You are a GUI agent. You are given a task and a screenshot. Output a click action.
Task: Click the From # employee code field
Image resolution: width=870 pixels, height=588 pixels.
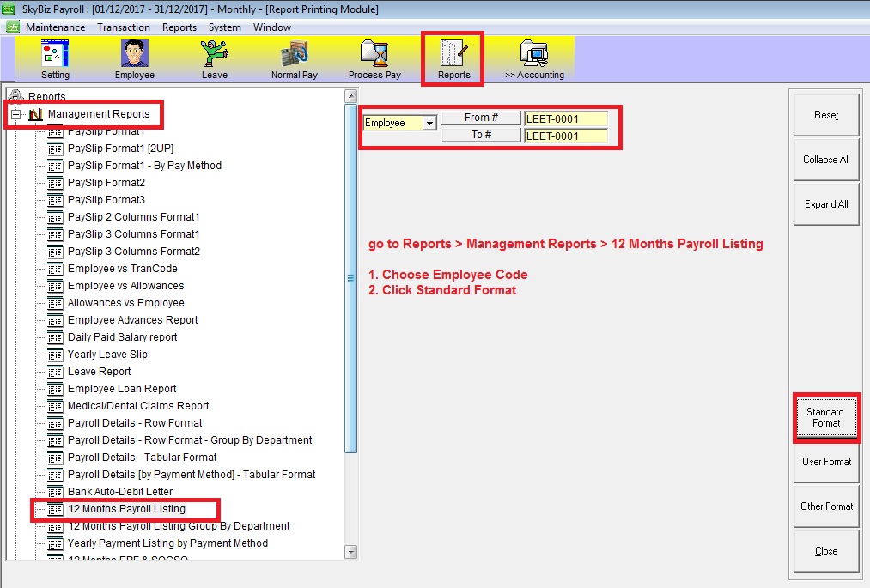pyautogui.click(x=565, y=118)
